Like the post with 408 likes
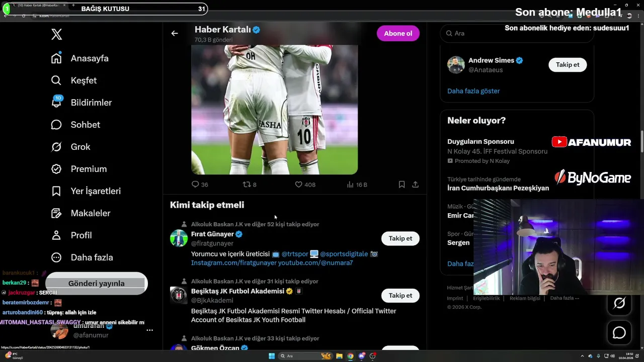644x362 pixels. pos(298,185)
